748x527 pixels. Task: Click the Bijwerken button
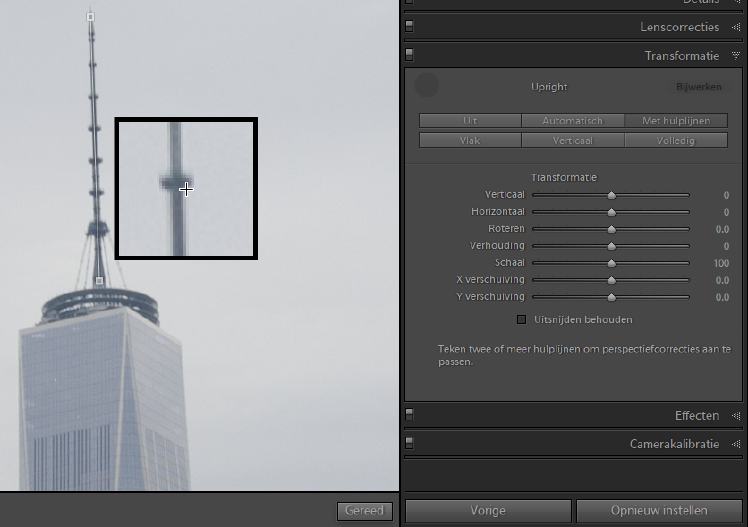pyautogui.click(x=698, y=87)
